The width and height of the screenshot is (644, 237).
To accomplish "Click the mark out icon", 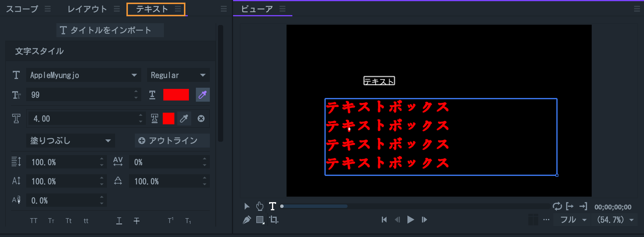I will coord(583,206).
